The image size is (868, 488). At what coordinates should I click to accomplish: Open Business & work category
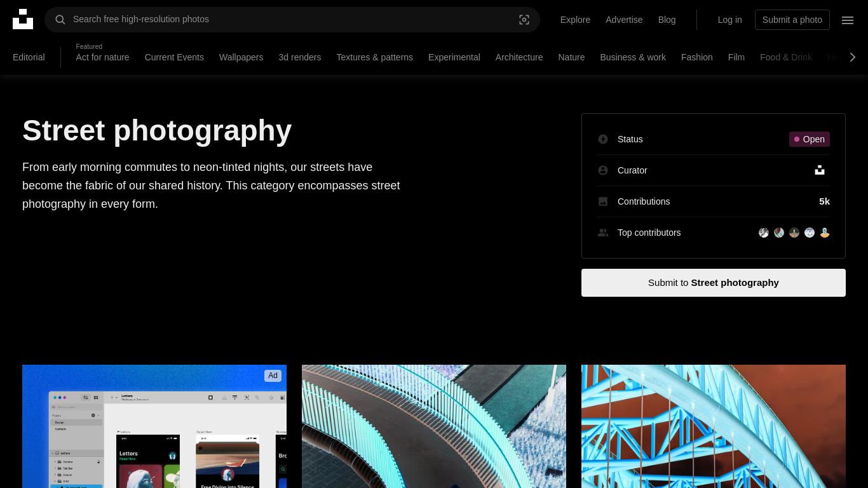point(633,57)
